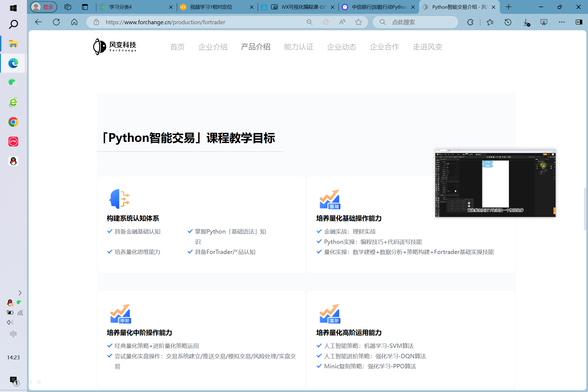This screenshot has height=392, width=588.
Task: Open browser extensions puzzle icon
Action: coord(470,22)
